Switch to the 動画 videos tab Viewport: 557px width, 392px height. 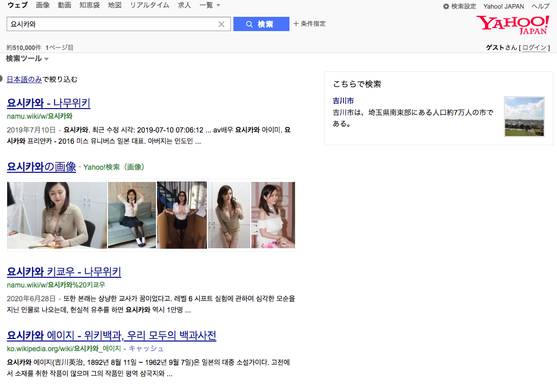coord(65,5)
